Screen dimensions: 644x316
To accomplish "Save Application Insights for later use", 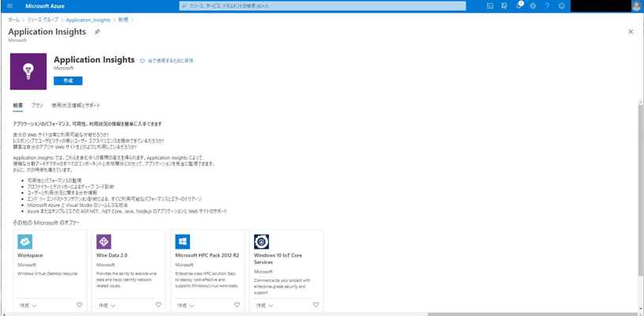I will click(x=167, y=61).
